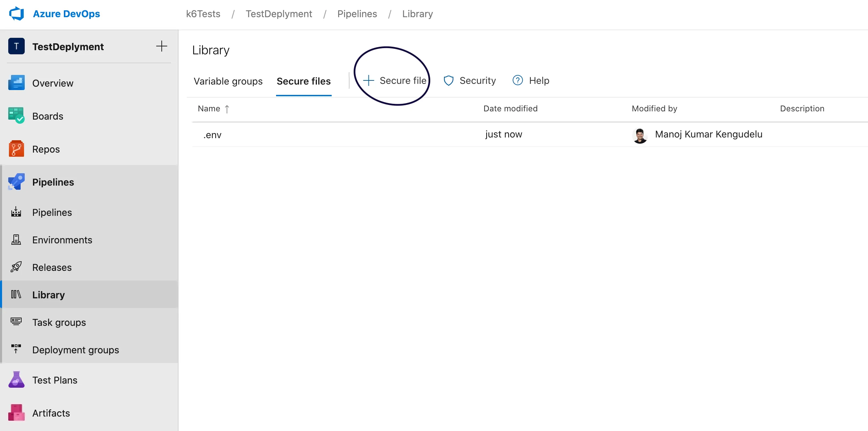Click the Library books icon
The image size is (868, 431).
[16, 295]
